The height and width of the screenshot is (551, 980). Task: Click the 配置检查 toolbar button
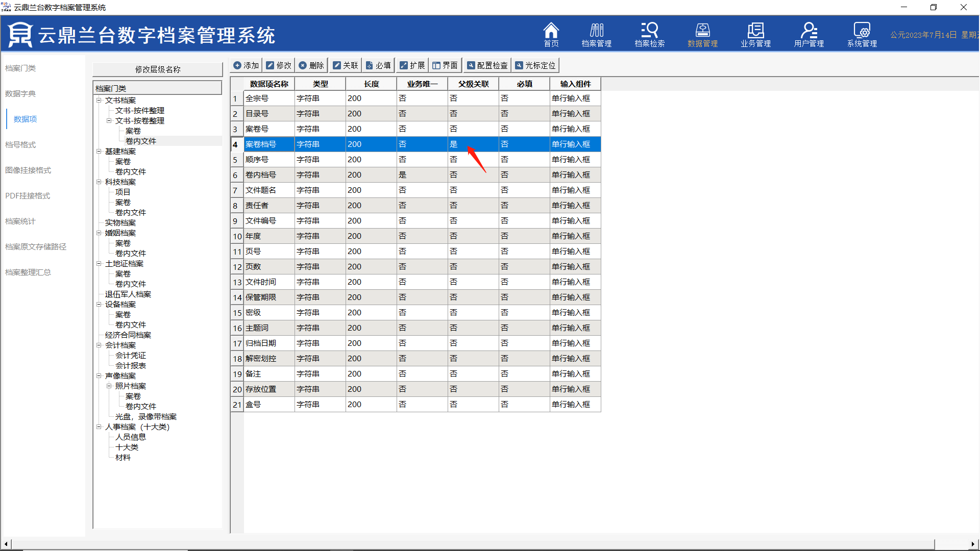tap(487, 65)
